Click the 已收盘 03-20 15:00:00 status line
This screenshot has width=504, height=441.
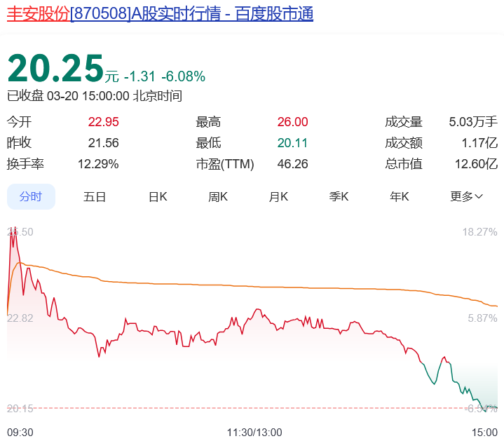pos(95,96)
